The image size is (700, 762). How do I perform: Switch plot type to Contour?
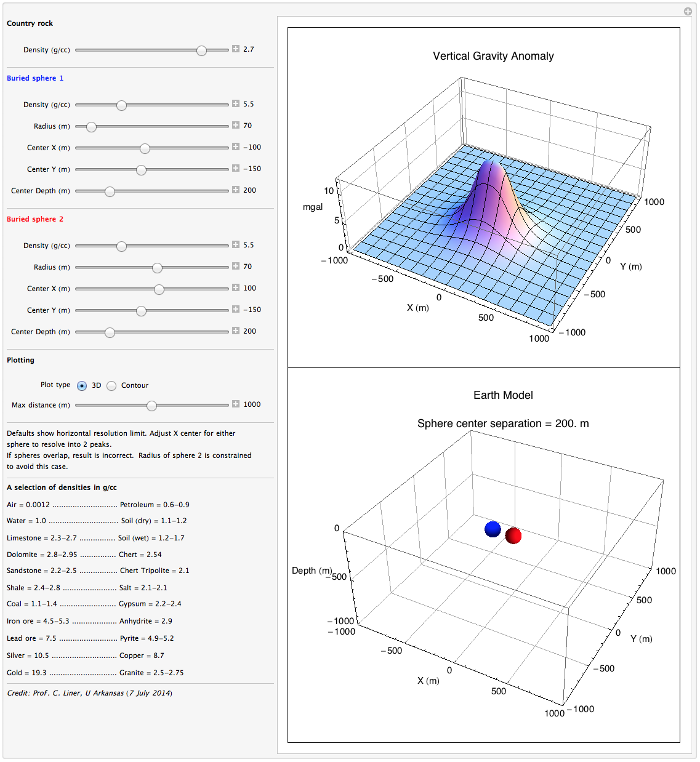coord(111,385)
